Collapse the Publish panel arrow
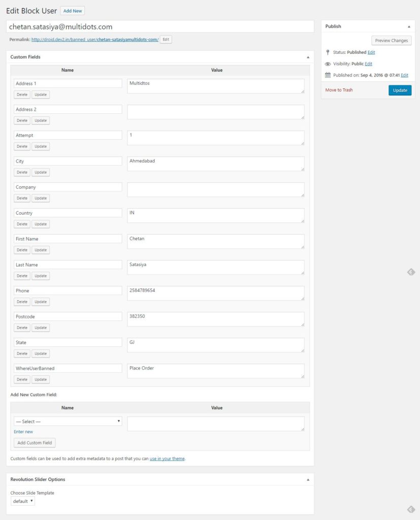Image resolution: width=420 pixels, height=520 pixels. coord(409,26)
